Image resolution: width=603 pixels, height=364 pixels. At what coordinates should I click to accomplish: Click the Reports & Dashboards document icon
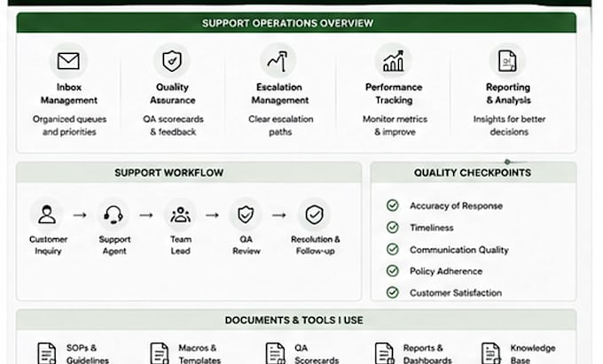[x=385, y=353]
